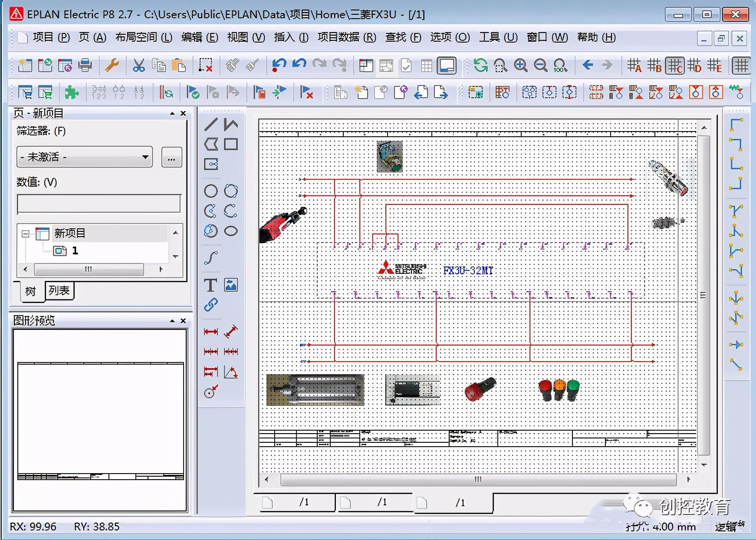
Task: Click the Text insertion tool
Action: (210, 285)
